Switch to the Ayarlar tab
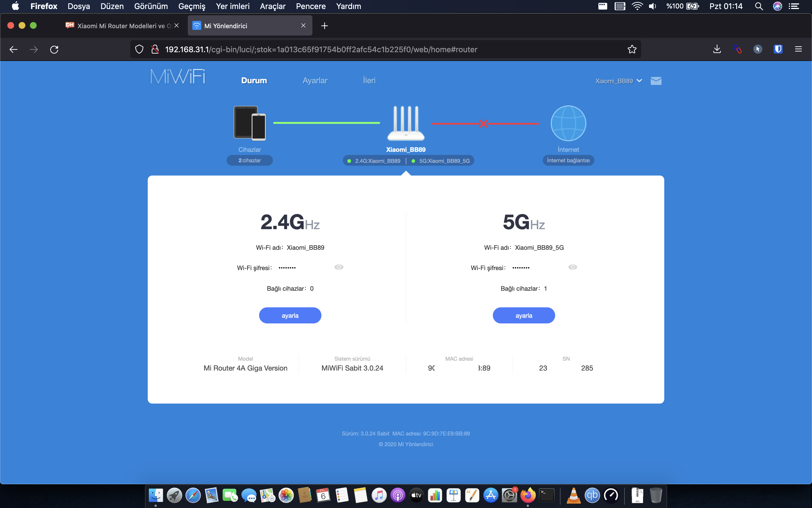This screenshot has height=508, width=812. 315,81
